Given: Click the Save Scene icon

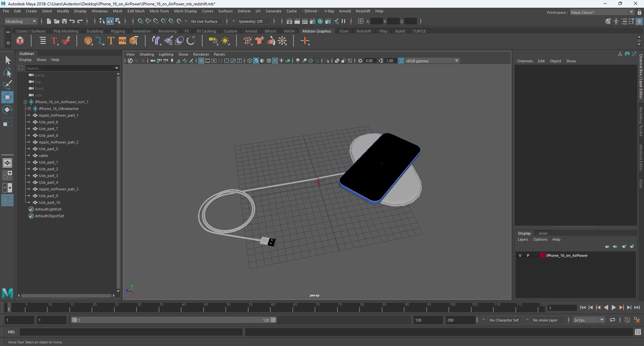Looking at the screenshot, I should tap(64, 21).
